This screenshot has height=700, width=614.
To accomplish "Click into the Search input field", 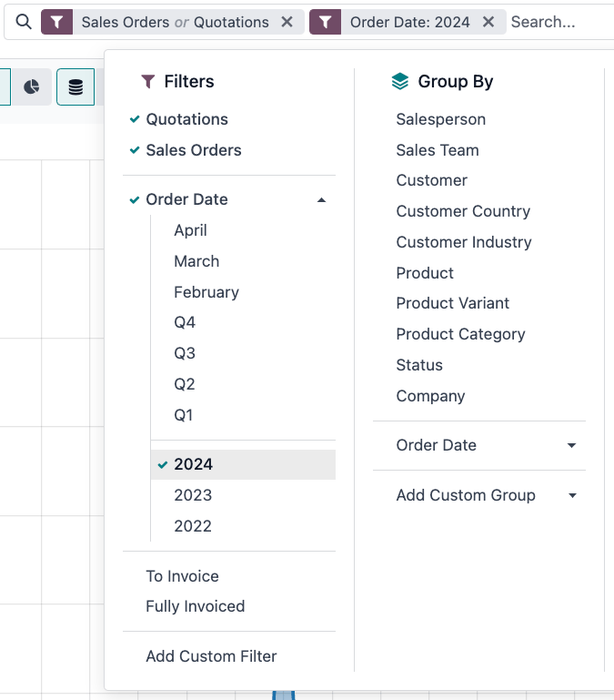I will (x=557, y=22).
